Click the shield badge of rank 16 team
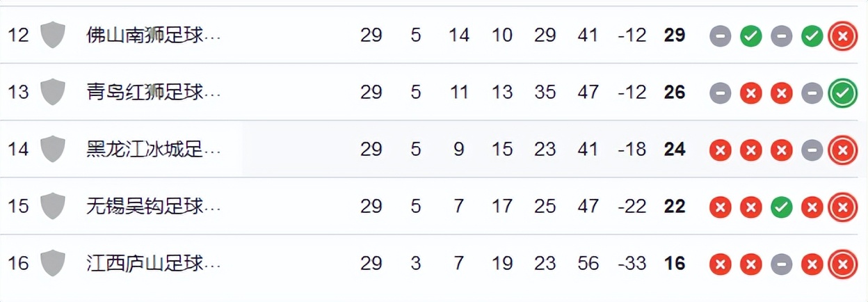The image size is (868, 302). (53, 263)
